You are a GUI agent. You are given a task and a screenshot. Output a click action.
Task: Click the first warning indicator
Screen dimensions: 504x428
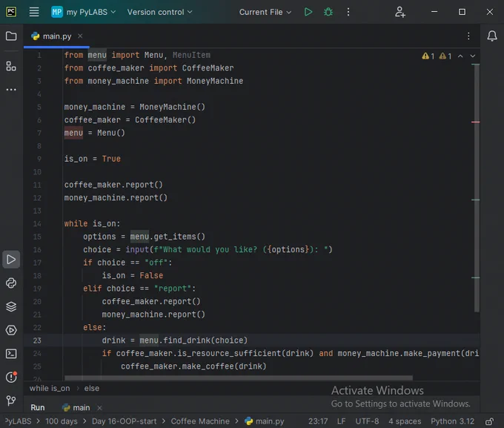pos(428,56)
